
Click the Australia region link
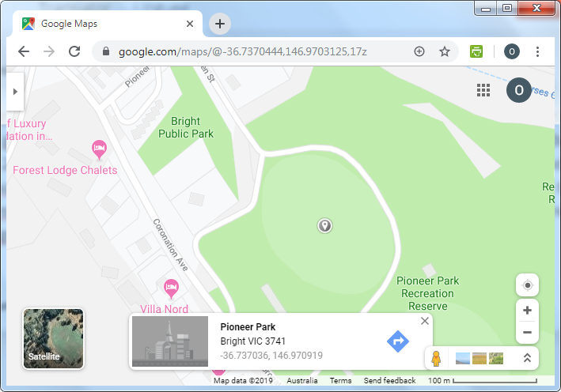click(302, 381)
